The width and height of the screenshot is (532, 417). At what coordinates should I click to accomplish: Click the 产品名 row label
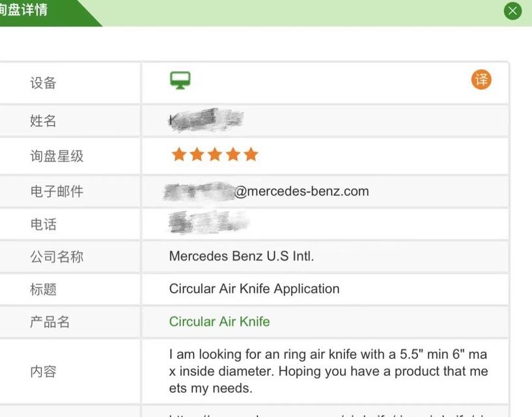pyautogui.click(x=50, y=322)
